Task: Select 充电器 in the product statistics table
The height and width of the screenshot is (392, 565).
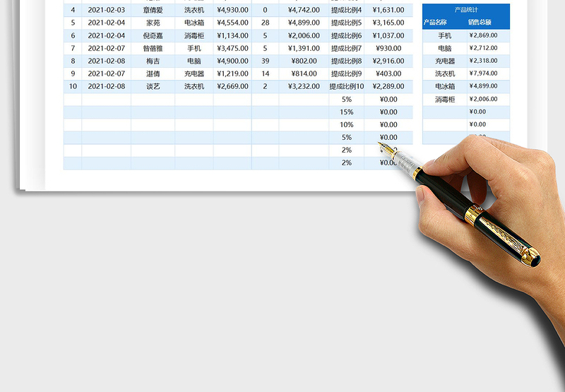Action: point(444,61)
